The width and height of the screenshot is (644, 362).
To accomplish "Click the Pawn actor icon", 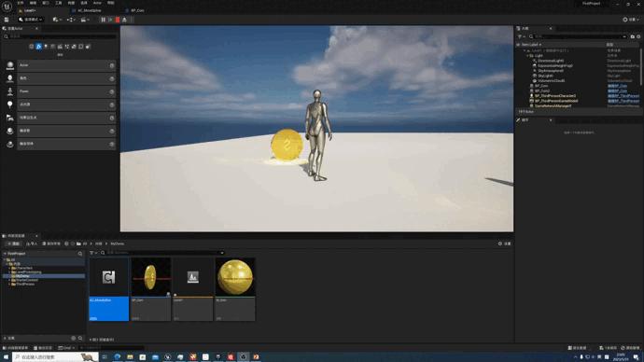I will coord(10,91).
